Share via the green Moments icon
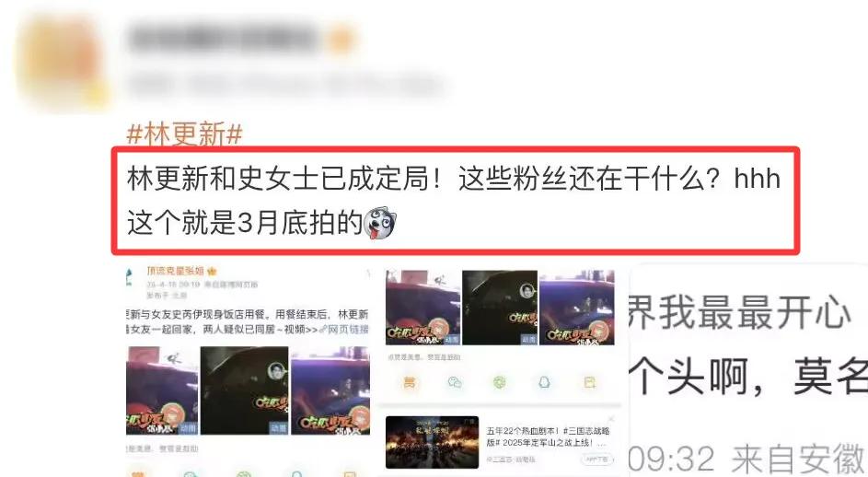This screenshot has width=868, height=477. (499, 382)
